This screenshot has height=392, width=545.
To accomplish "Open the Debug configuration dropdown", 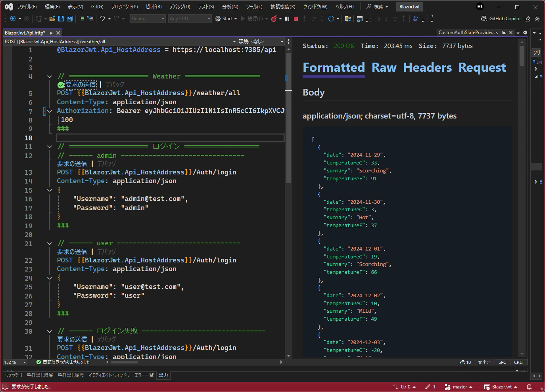I will coord(148,19).
